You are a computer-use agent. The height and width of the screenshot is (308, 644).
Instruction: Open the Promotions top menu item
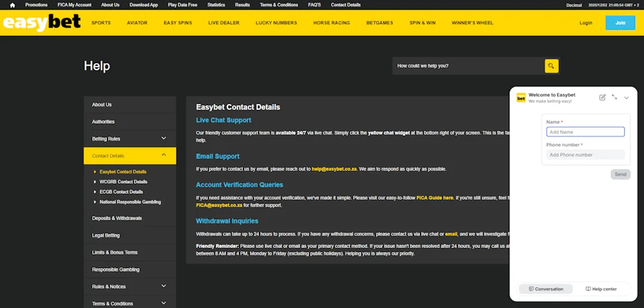36,5
